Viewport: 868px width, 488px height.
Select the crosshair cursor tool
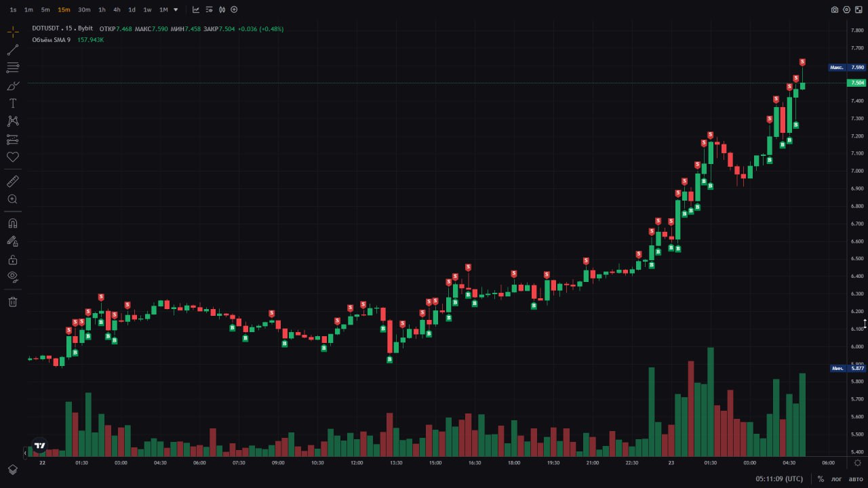[13, 32]
